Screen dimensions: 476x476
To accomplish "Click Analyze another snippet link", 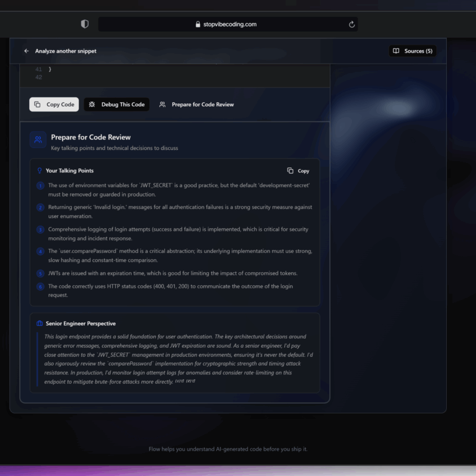I will (x=66, y=51).
